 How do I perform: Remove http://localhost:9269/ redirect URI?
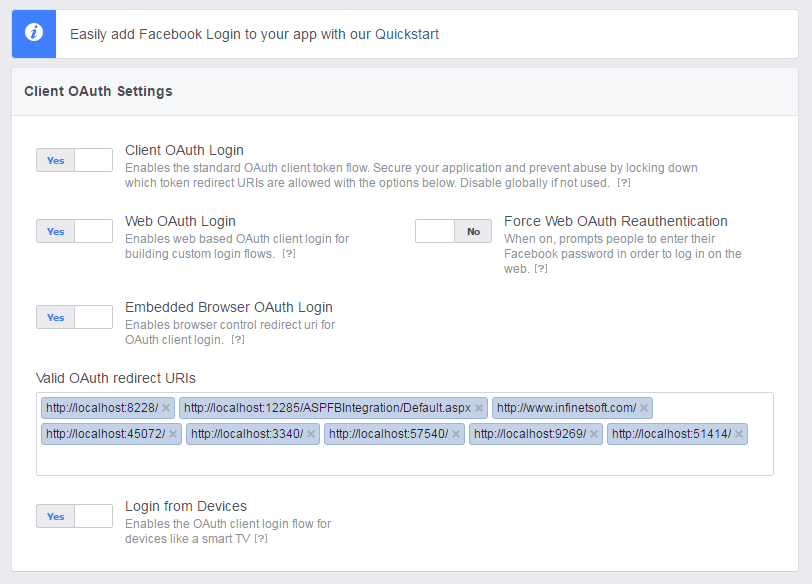click(594, 434)
